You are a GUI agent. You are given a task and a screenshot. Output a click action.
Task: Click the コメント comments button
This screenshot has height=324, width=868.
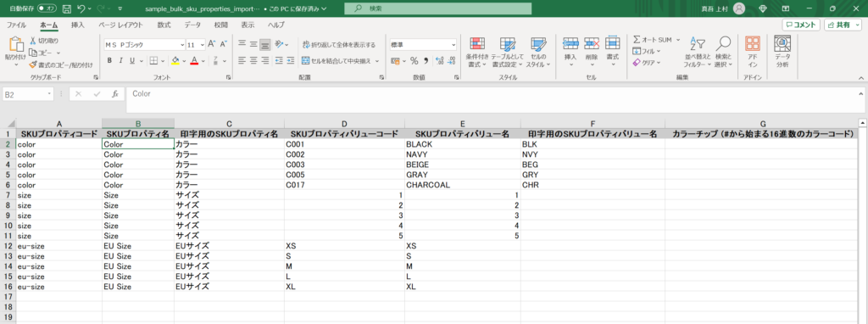[801, 25]
